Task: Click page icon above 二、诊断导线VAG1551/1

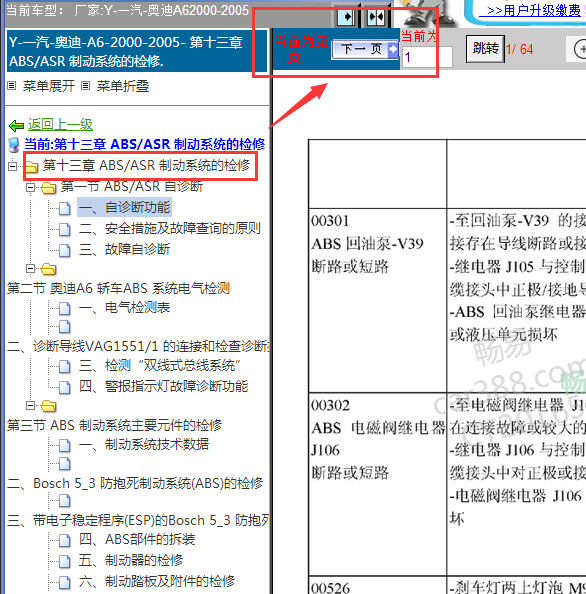Action: 64,327
